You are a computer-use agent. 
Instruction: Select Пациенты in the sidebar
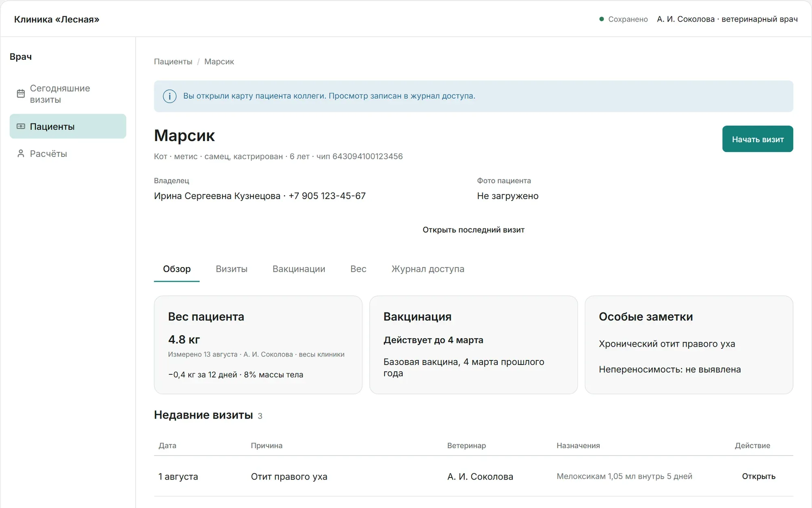coord(68,126)
